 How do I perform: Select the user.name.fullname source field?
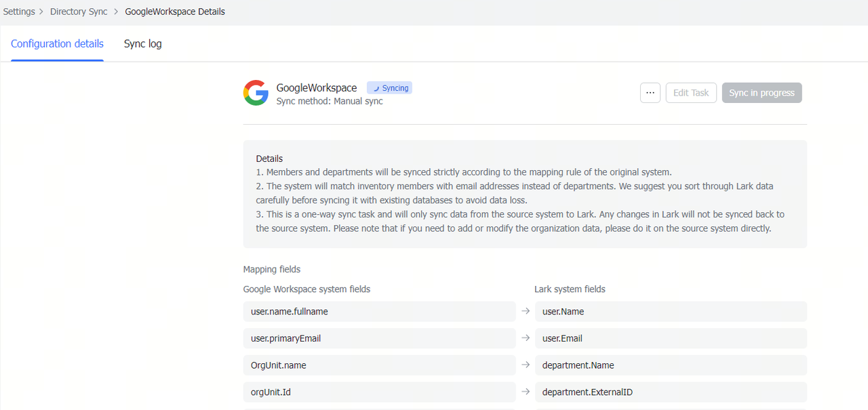pyautogui.click(x=379, y=312)
